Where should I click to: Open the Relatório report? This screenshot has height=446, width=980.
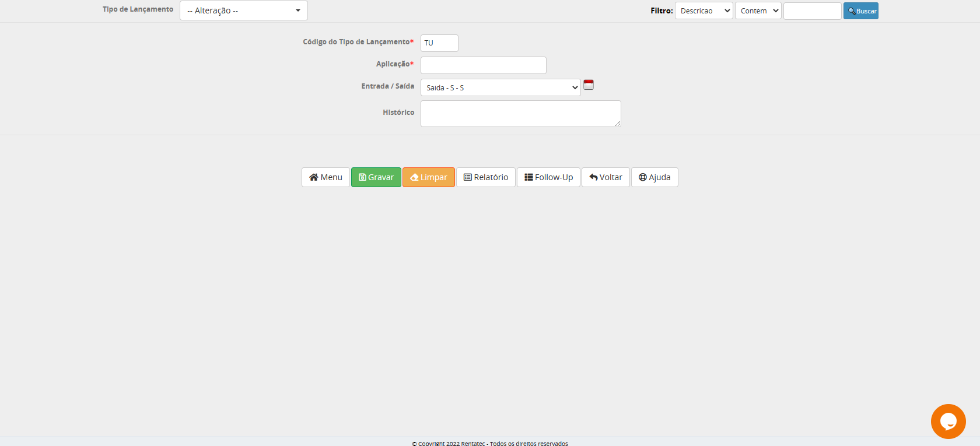click(x=485, y=177)
